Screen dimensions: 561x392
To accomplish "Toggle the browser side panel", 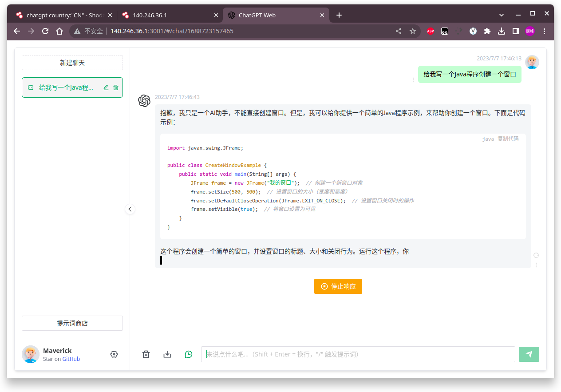I will click(516, 31).
